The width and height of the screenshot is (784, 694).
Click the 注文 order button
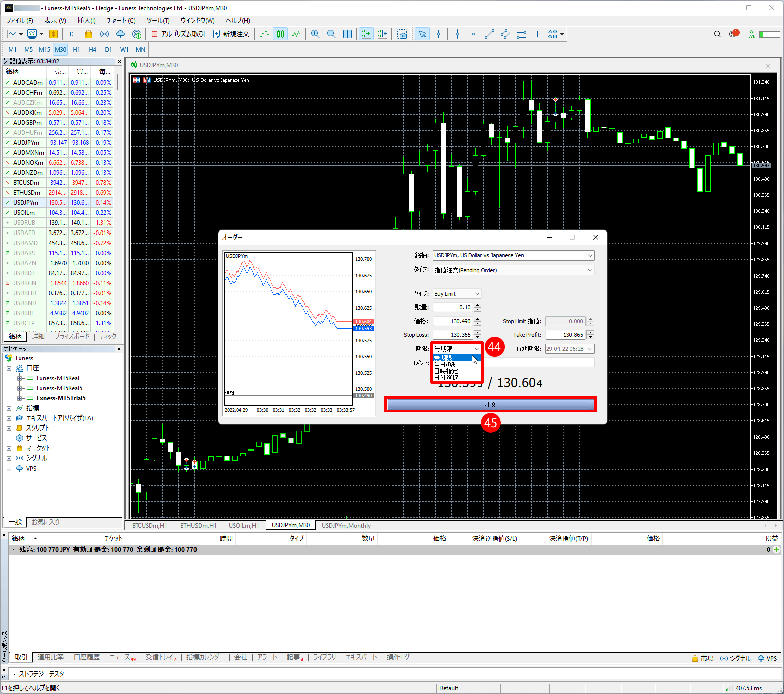[490, 404]
